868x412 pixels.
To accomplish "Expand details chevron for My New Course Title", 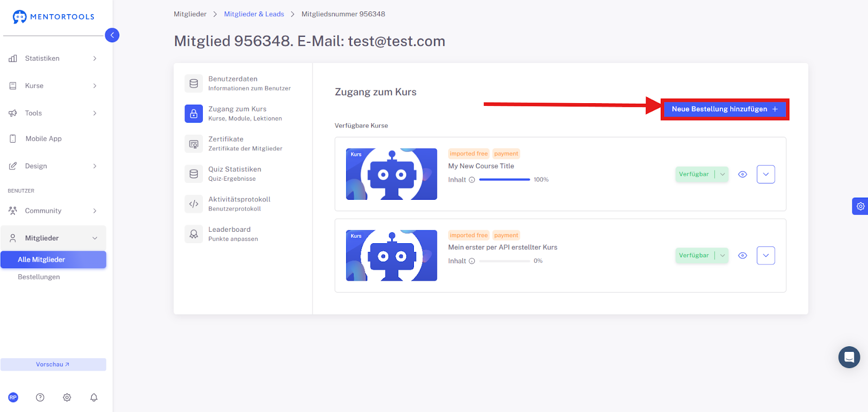I will [766, 174].
